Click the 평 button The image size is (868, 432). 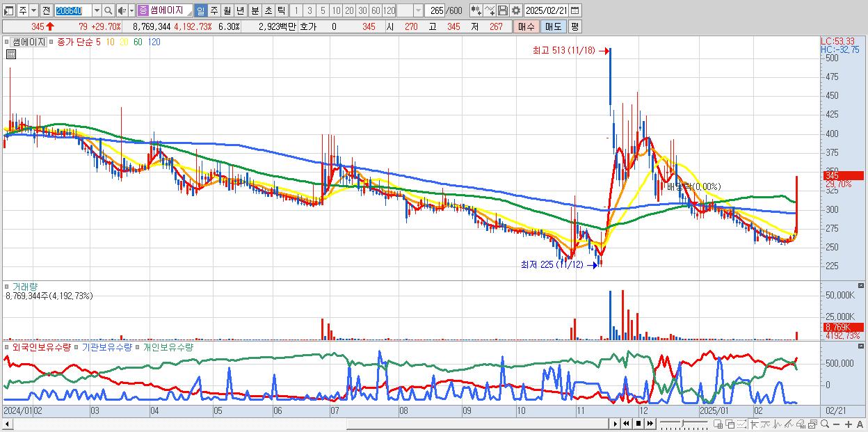574,26
